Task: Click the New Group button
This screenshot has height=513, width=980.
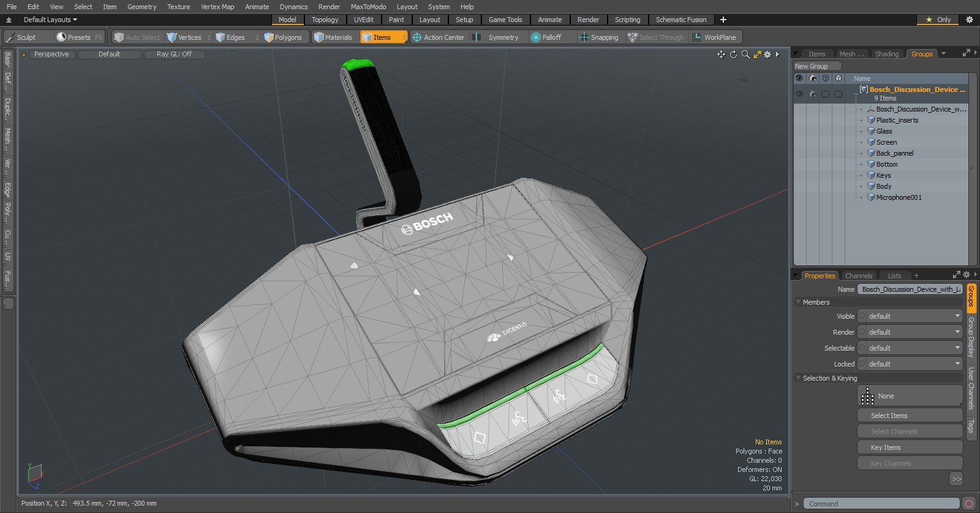Action: [817, 66]
